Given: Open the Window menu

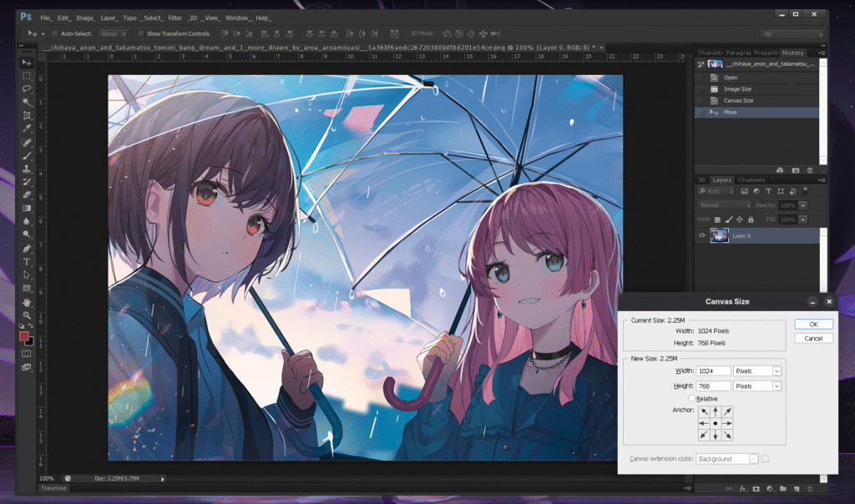Looking at the screenshot, I should [x=236, y=18].
